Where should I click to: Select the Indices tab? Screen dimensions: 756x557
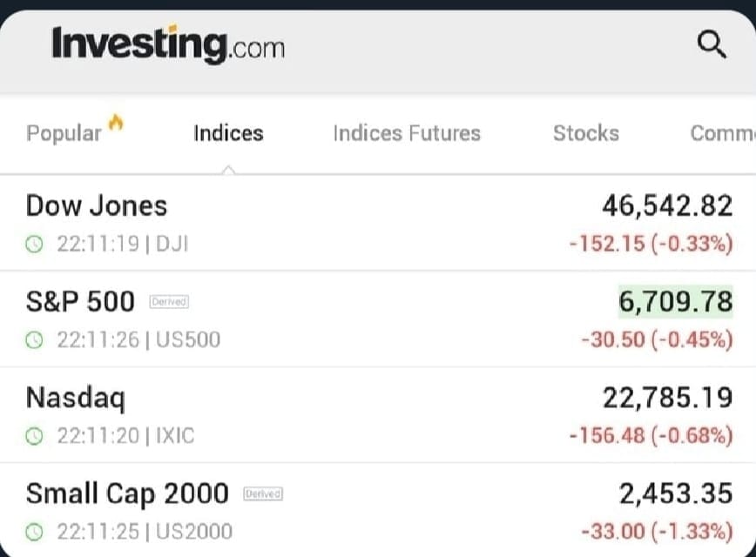(x=228, y=133)
